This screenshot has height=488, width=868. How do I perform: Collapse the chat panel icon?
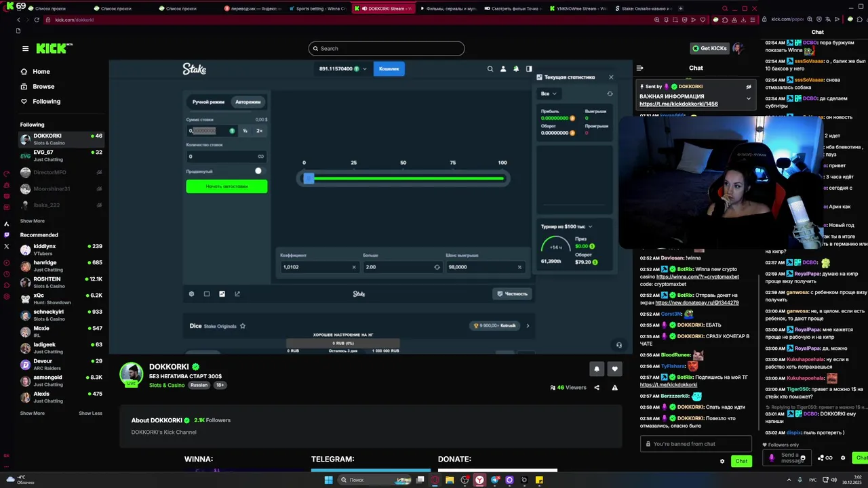(639, 68)
